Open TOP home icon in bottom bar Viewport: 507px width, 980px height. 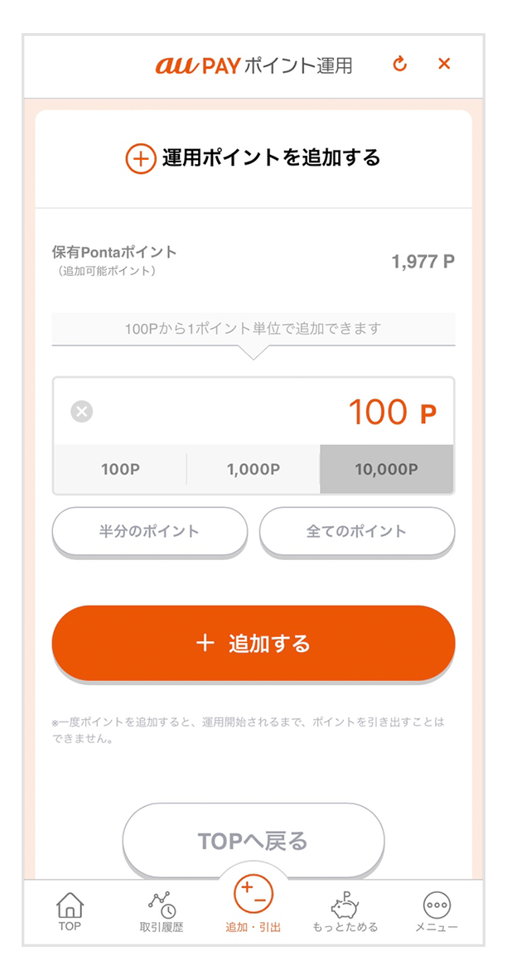70,905
